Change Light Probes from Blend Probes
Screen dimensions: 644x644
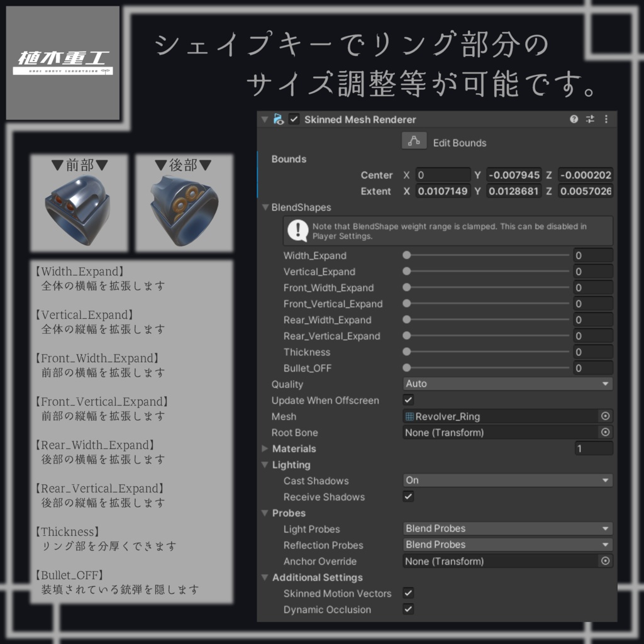point(507,528)
